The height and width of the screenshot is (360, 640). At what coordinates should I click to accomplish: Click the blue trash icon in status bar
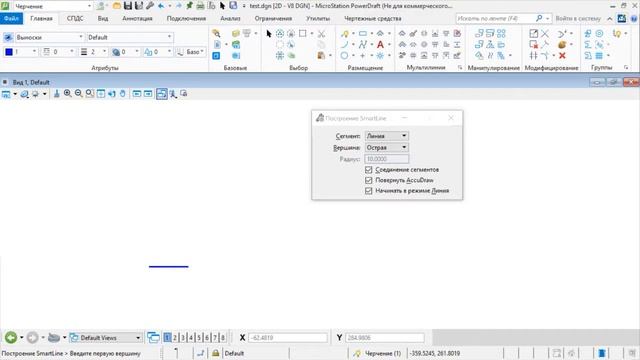click(602, 353)
